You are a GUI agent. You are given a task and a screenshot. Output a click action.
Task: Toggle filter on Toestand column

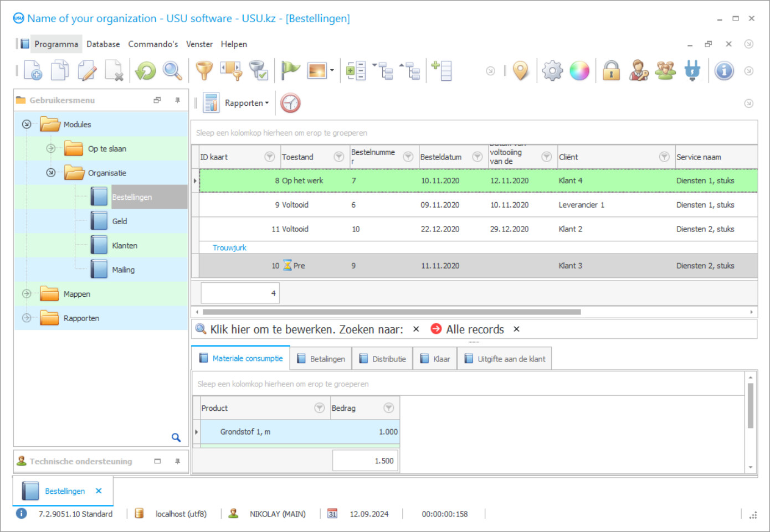[x=338, y=157]
